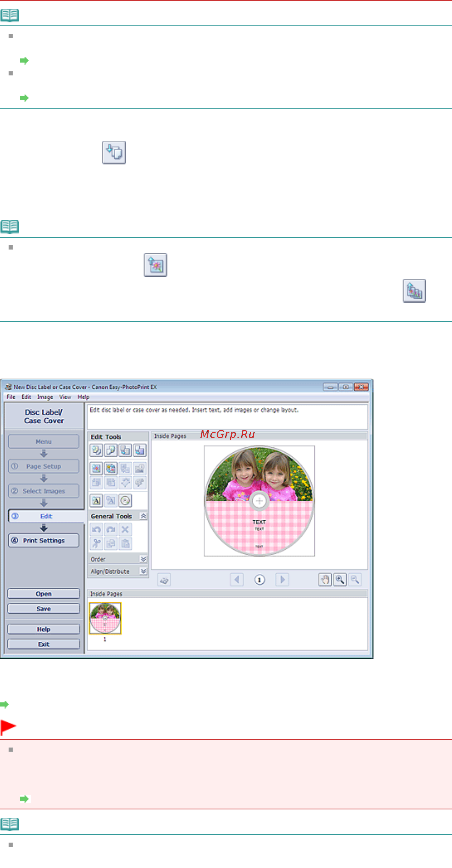Screen dimensions: 452x868
Task: Click the greyed diamond-shaped edit tool icon
Action: (x=125, y=482)
